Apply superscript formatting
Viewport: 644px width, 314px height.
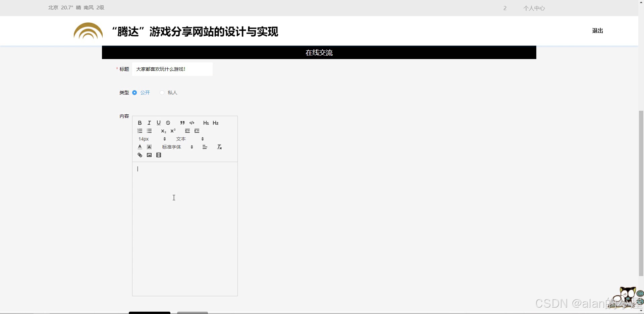click(173, 131)
